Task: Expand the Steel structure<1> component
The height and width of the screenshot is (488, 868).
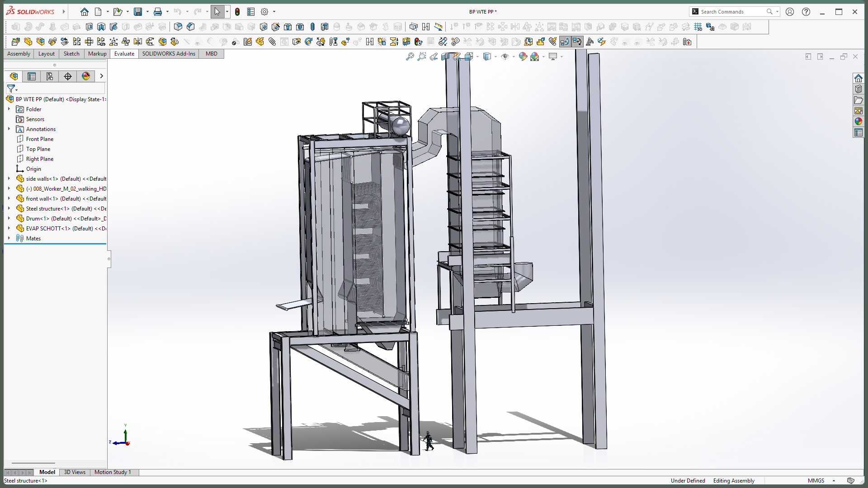Action: pos(9,208)
